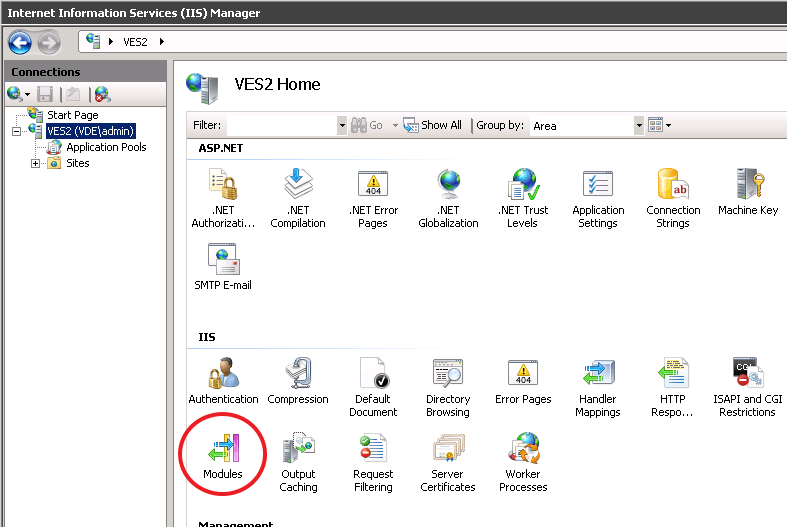Open Output Caching feature

[298, 462]
